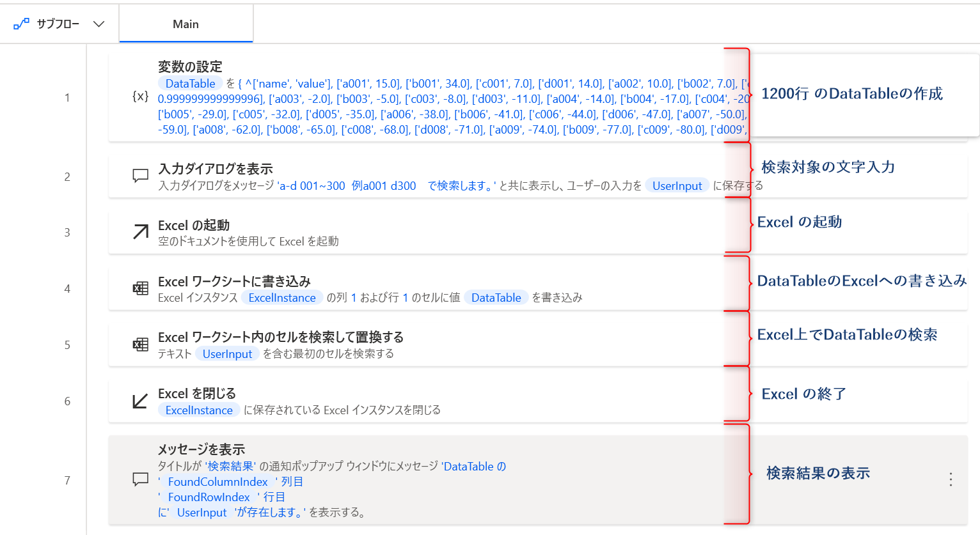Click the ExcelInstance chip in step 4
The height and width of the screenshot is (535, 980).
pos(282,298)
